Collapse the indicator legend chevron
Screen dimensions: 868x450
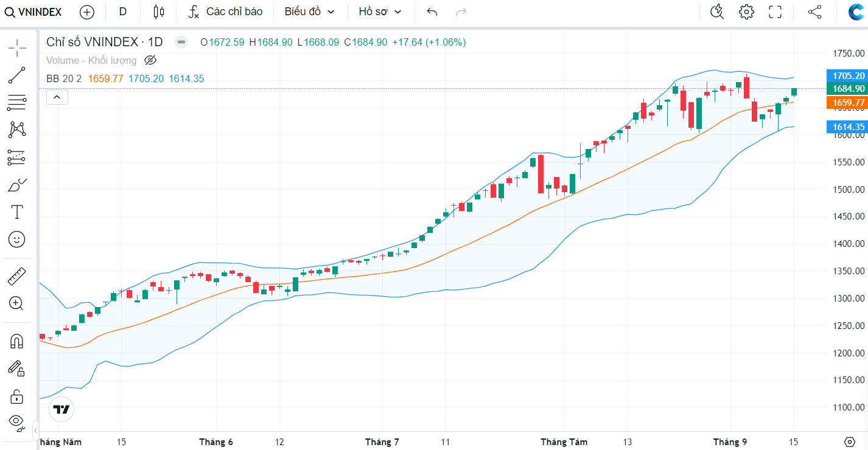coord(57,97)
